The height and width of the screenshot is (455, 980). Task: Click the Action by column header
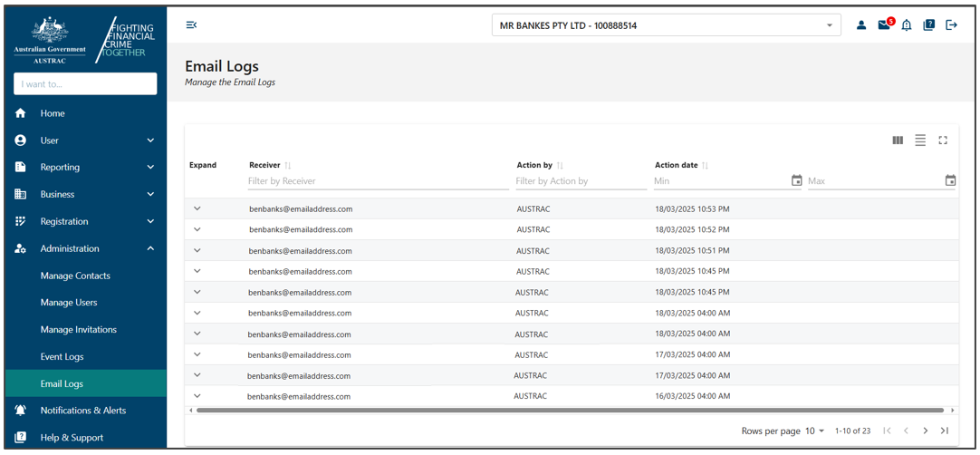tap(534, 165)
